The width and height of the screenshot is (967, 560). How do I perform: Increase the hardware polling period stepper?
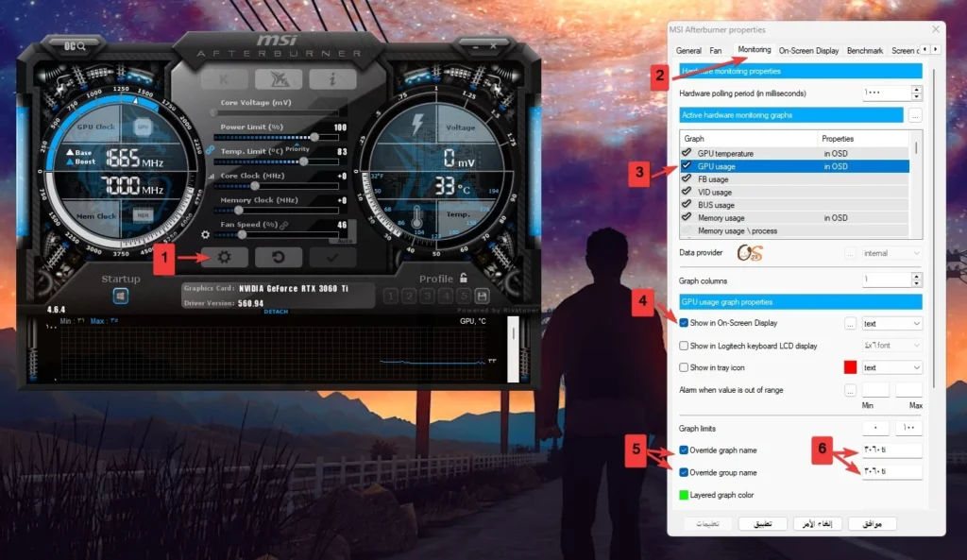(x=916, y=90)
